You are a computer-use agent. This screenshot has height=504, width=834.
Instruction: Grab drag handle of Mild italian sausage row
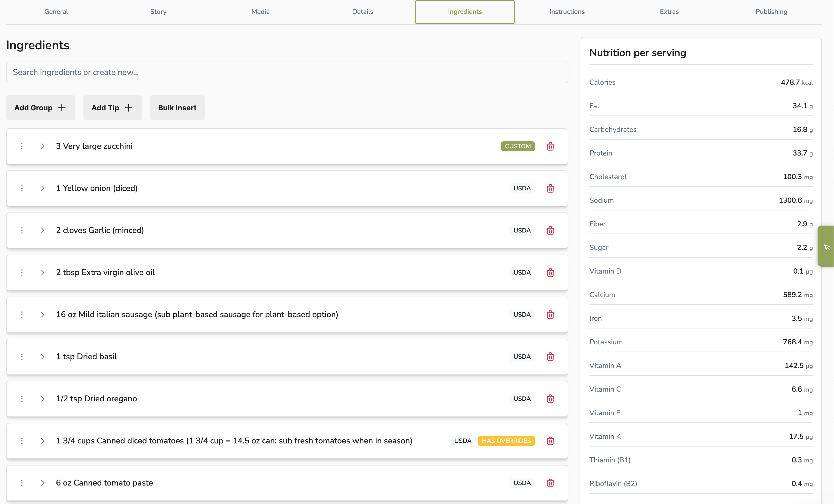22,314
